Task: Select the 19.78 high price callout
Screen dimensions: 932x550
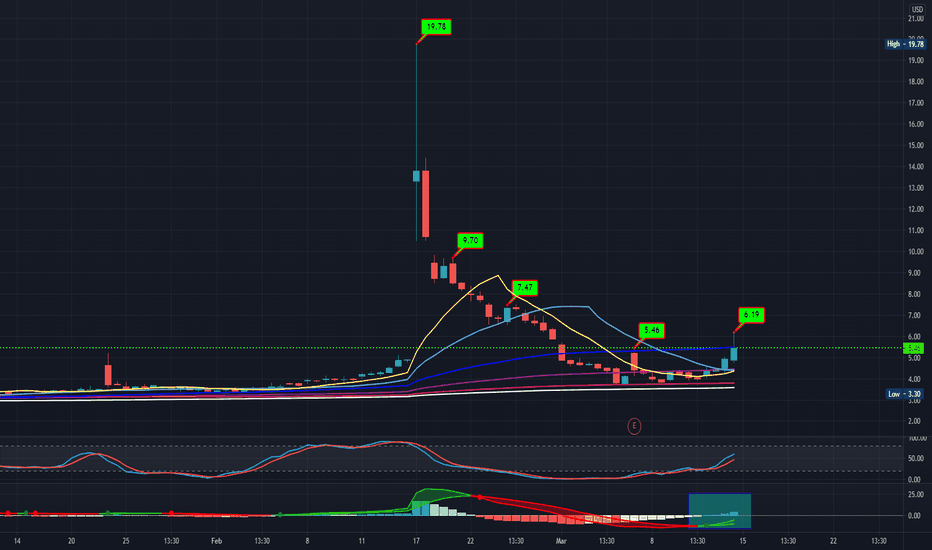Action: pyautogui.click(x=436, y=27)
